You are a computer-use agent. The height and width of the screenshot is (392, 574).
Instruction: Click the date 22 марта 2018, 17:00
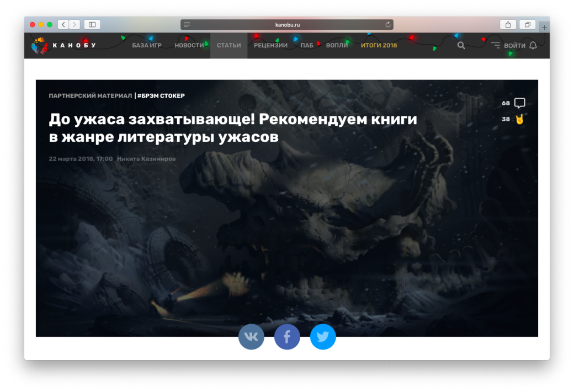pos(81,159)
